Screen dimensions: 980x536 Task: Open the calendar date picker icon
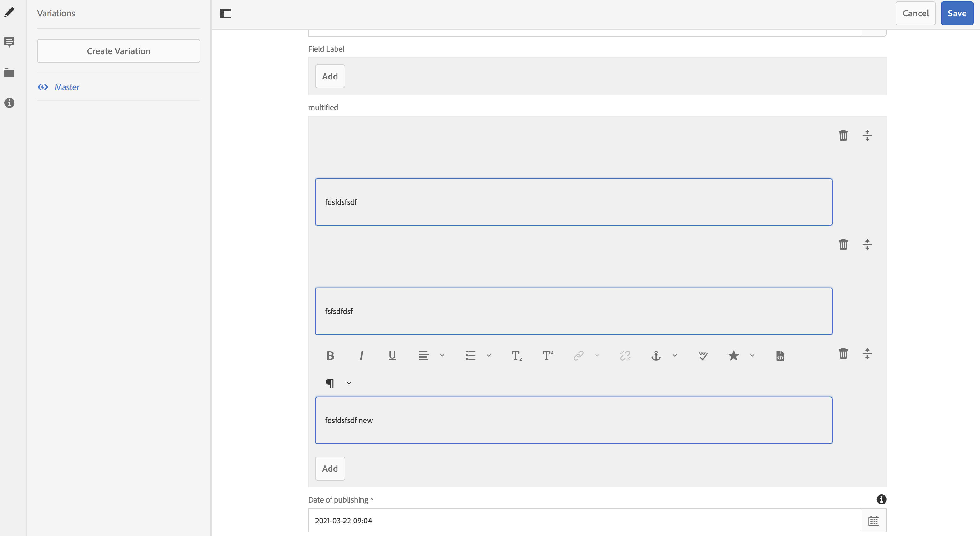point(874,520)
